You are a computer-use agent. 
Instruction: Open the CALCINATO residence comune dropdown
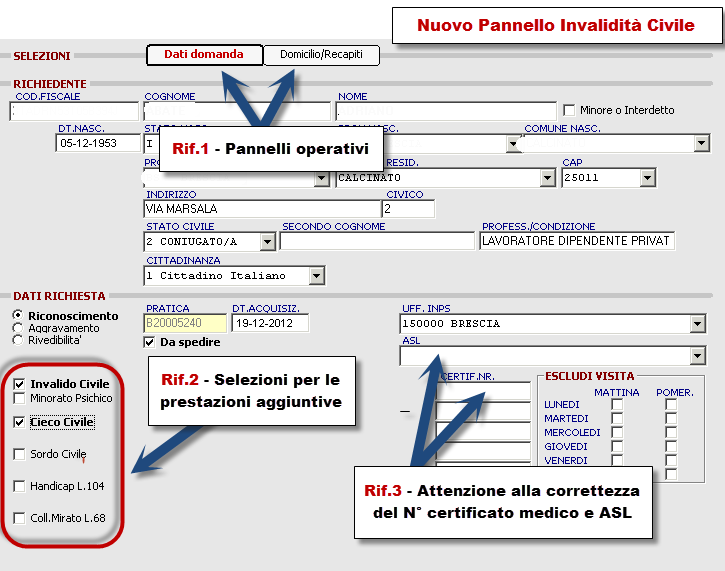(547, 178)
